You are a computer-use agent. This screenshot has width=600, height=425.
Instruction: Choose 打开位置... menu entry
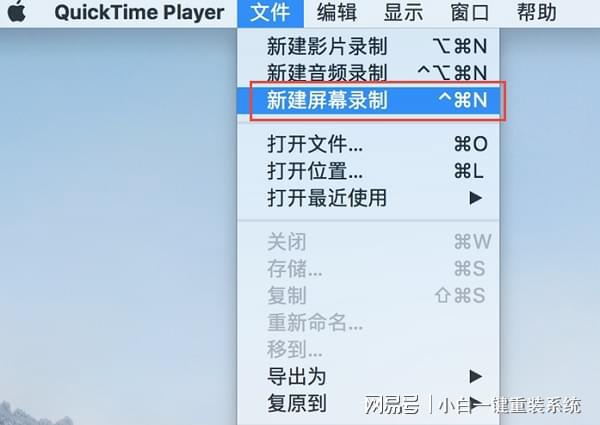point(368,171)
